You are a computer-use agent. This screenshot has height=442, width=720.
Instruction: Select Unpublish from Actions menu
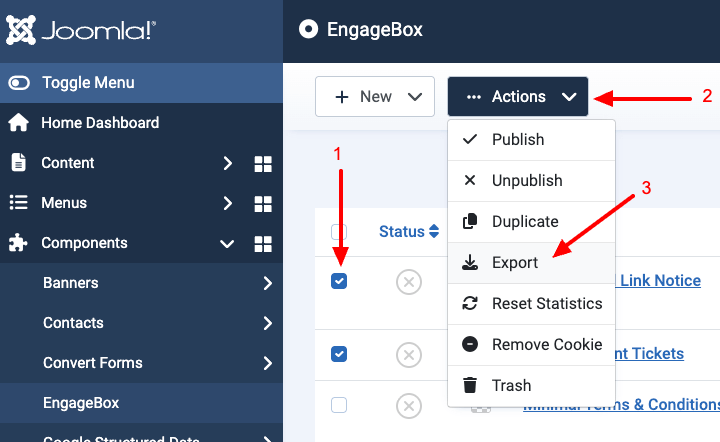tap(531, 181)
